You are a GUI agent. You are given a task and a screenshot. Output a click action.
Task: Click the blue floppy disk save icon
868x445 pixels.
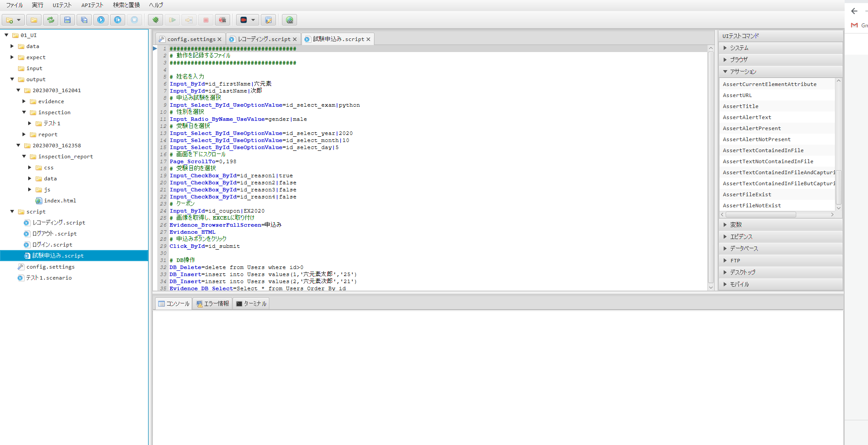[67, 20]
